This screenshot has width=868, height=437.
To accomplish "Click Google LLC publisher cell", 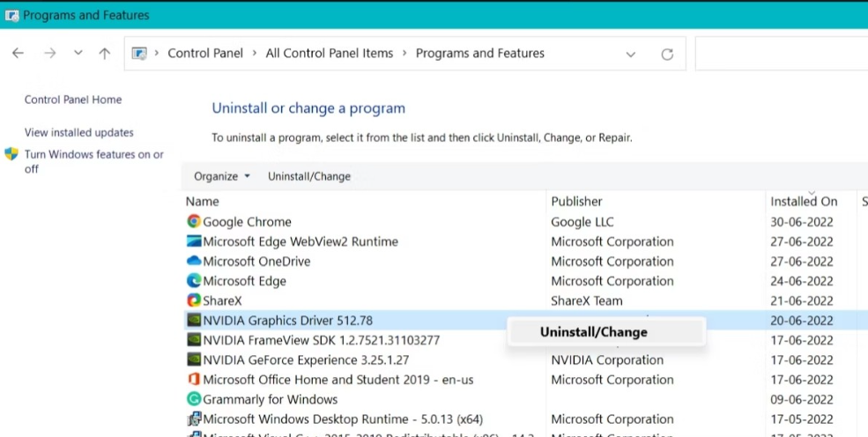I will click(582, 222).
